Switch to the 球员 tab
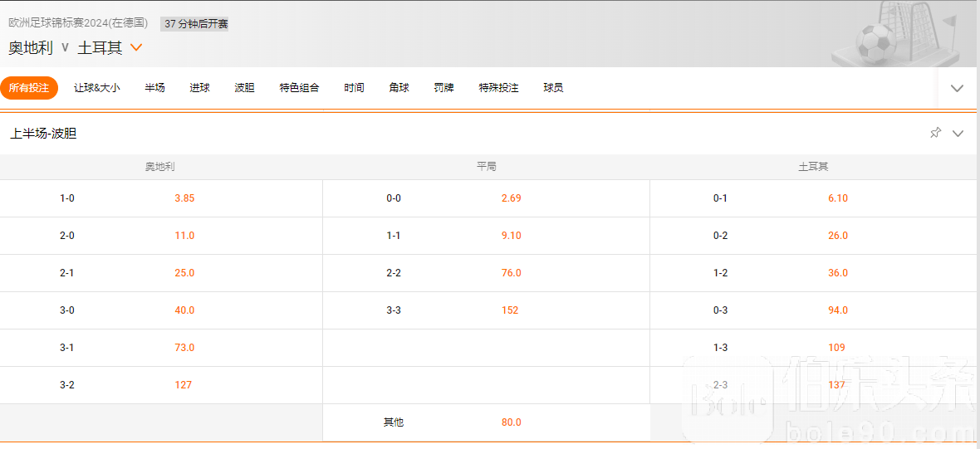 click(x=553, y=88)
